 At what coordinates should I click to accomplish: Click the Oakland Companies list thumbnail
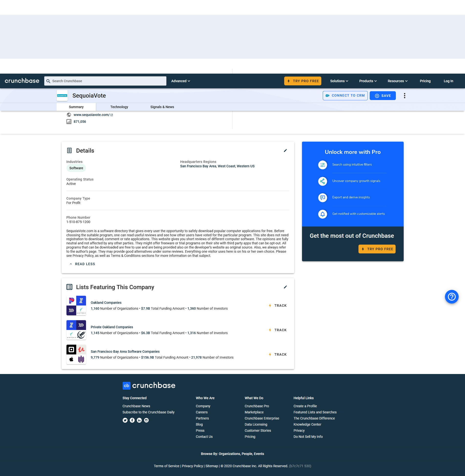coord(76,306)
